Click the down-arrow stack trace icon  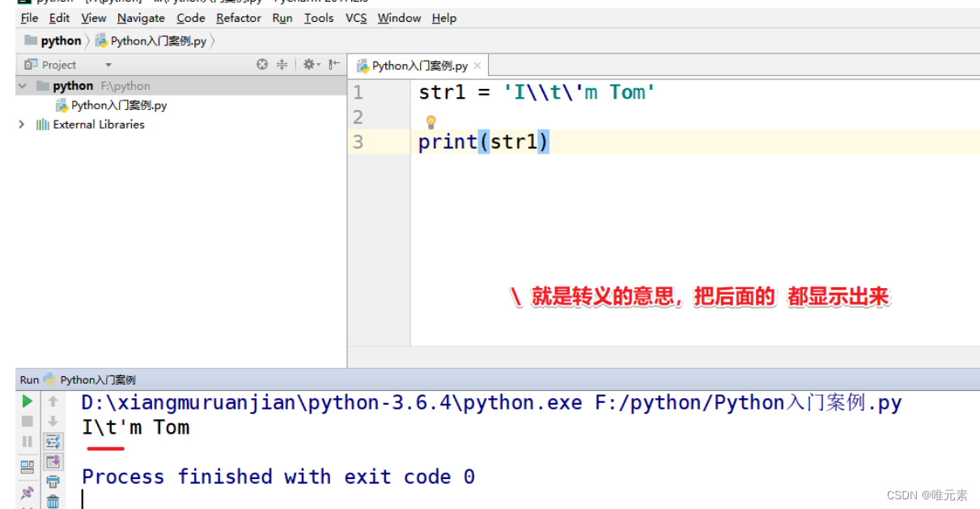(x=53, y=421)
